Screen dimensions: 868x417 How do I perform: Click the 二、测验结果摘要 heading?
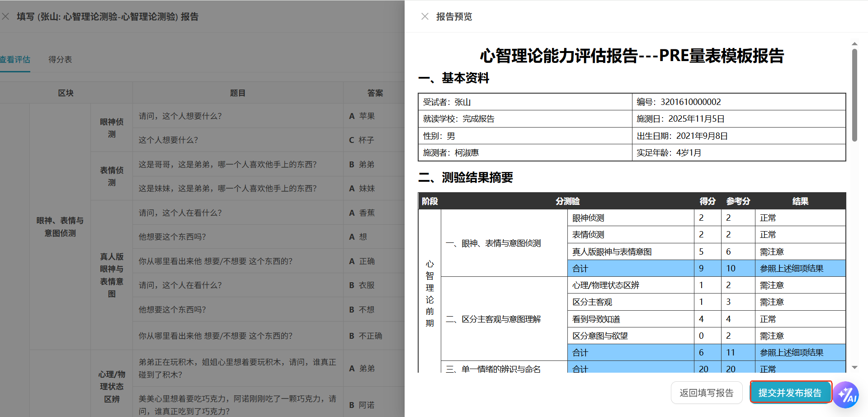(x=465, y=178)
